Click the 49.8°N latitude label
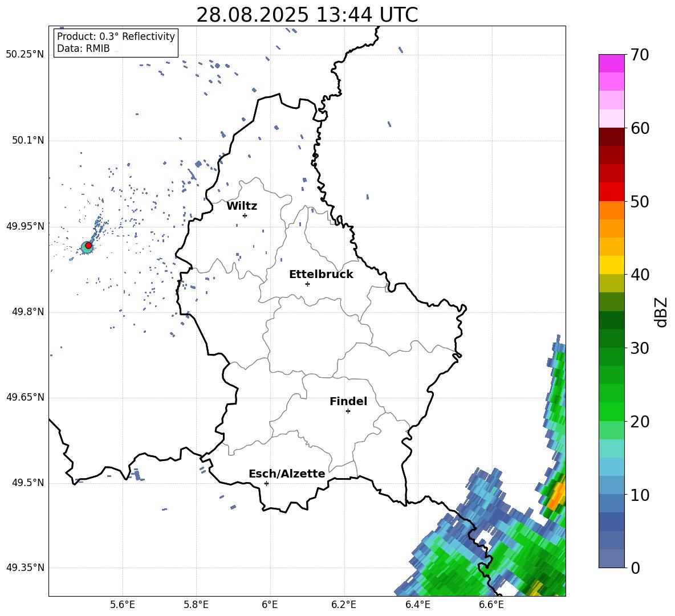Screen dimensions: 675x616 (x=28, y=312)
